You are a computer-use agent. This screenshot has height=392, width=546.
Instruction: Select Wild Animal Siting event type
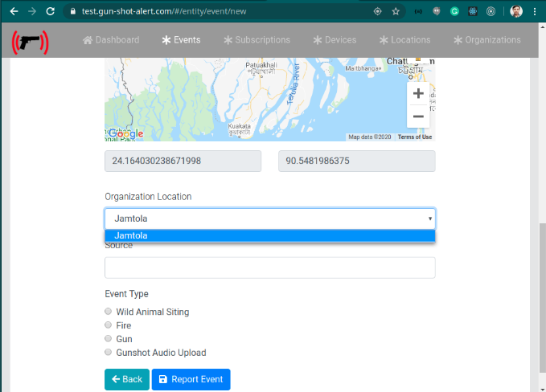(109, 312)
